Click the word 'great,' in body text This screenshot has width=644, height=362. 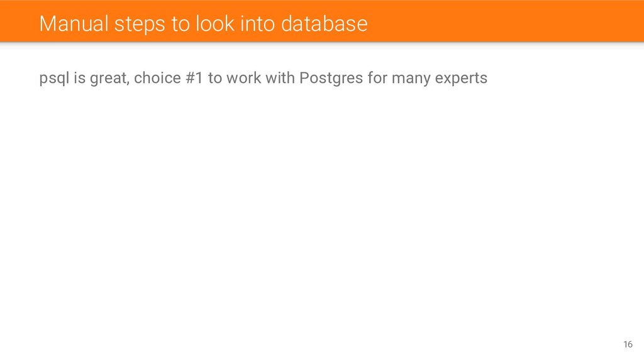109,78
